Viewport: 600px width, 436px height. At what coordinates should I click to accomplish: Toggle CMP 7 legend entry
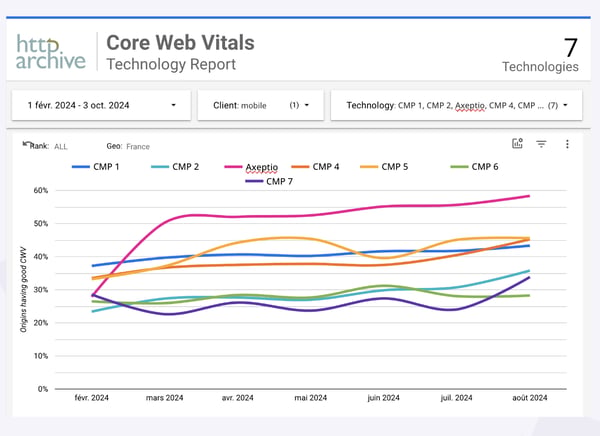point(269,181)
